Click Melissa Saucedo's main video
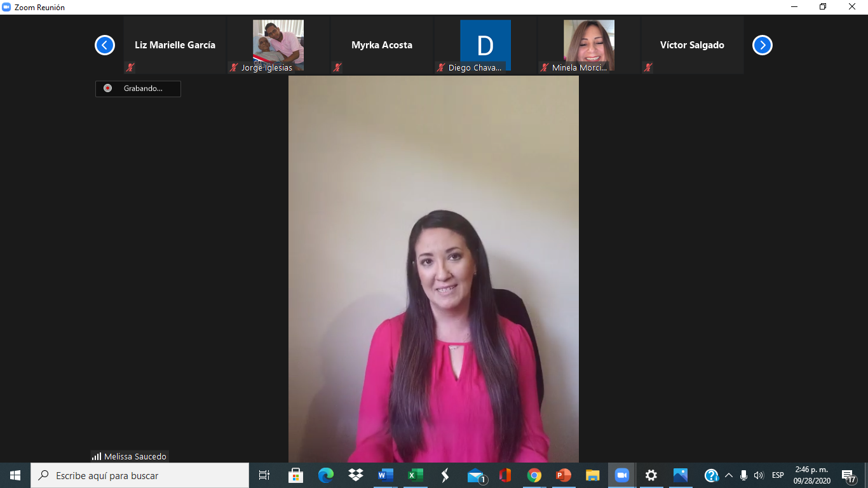 click(433, 269)
